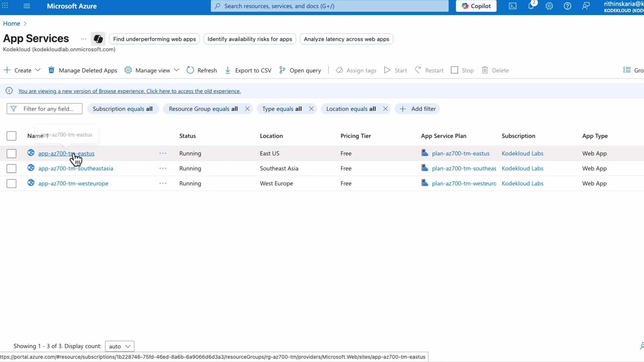Open the Cloud Shell terminal
Image resolution: width=644 pixels, height=362 pixels.
[513, 6]
